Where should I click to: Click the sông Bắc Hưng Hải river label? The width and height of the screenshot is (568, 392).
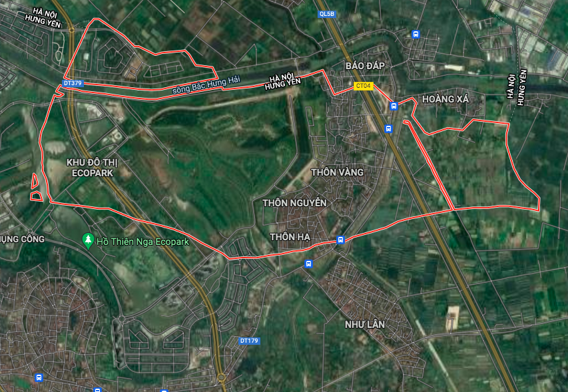(x=206, y=85)
